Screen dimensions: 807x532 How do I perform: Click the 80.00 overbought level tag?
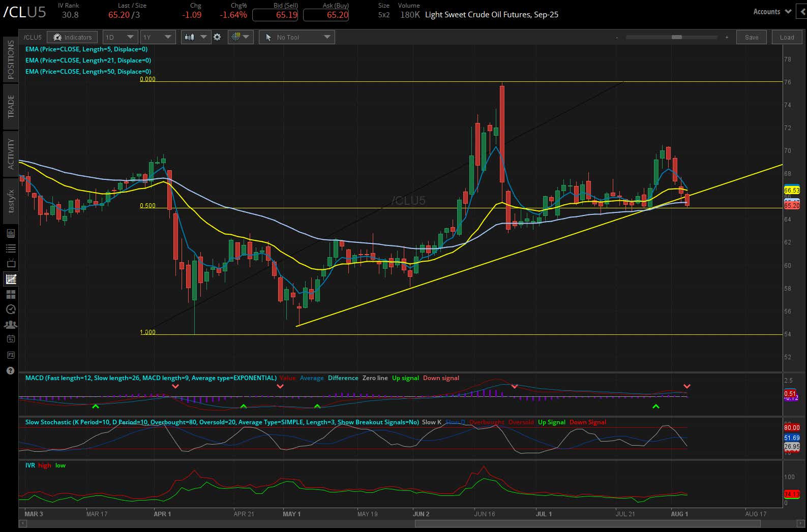[x=792, y=428]
